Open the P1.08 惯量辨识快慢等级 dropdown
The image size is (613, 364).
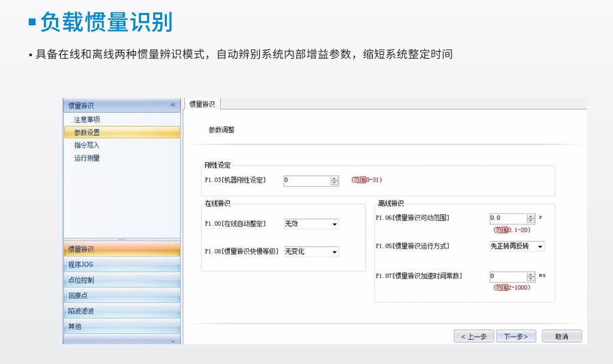[x=311, y=251]
